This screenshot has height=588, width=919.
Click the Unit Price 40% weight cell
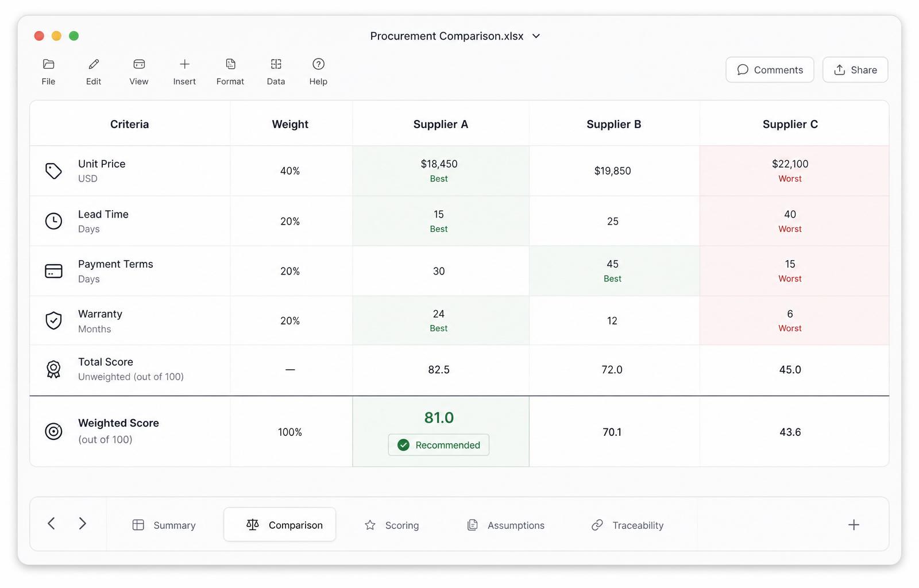coord(291,171)
